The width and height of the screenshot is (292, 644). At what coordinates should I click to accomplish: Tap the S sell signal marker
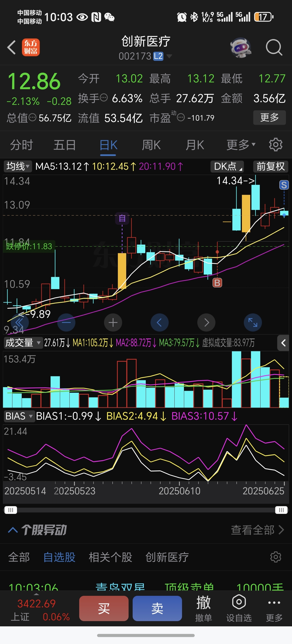(284, 185)
